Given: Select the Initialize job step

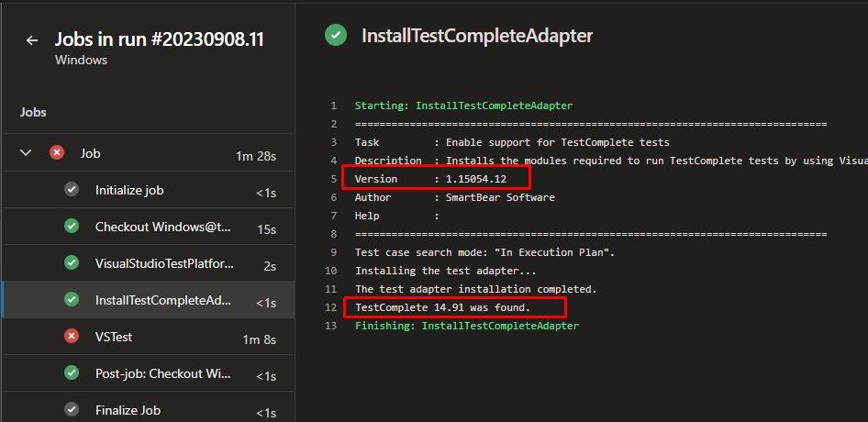Looking at the screenshot, I should (x=129, y=190).
